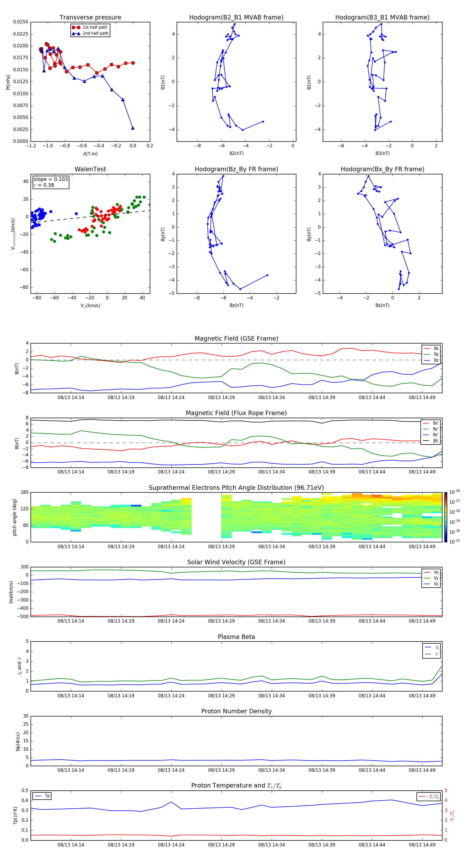This screenshot has height=868, width=473.
Task: Click the 'Magnetic Field (Flux Rope Frame)' title
Action: coord(236,413)
